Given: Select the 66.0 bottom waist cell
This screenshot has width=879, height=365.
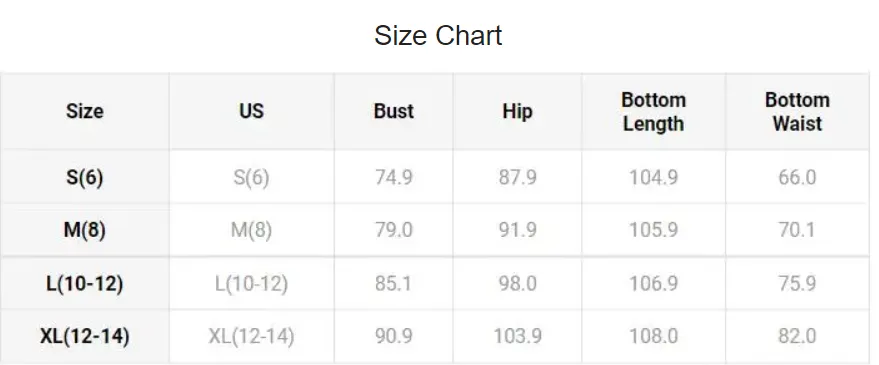Looking at the screenshot, I should click(797, 177).
